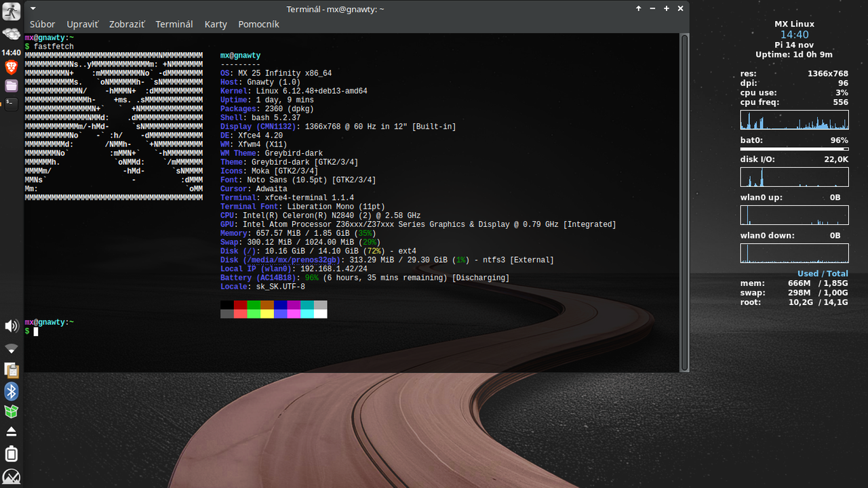This screenshot has height=488, width=868.
Task: Click the disk I/O graph in Conky
Action: click(794, 178)
